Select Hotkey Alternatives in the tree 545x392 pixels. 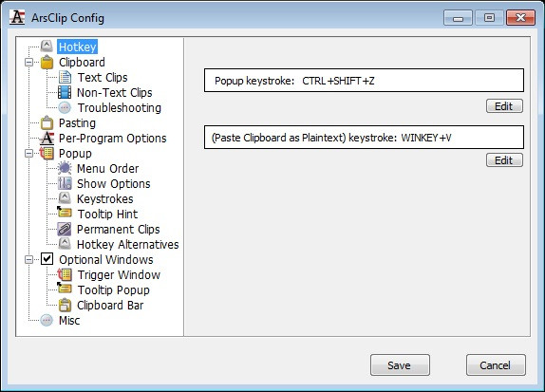(x=127, y=244)
